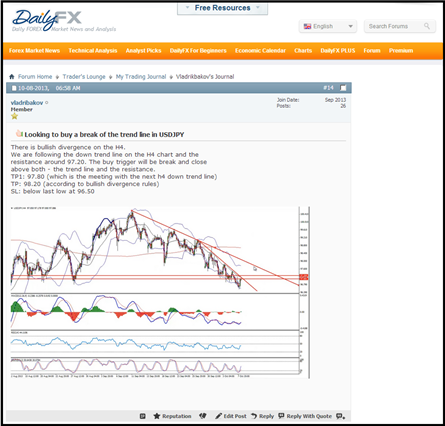This screenshot has width=445, height=426.
Task: Open the Technical Analysis menu
Action: (x=93, y=51)
